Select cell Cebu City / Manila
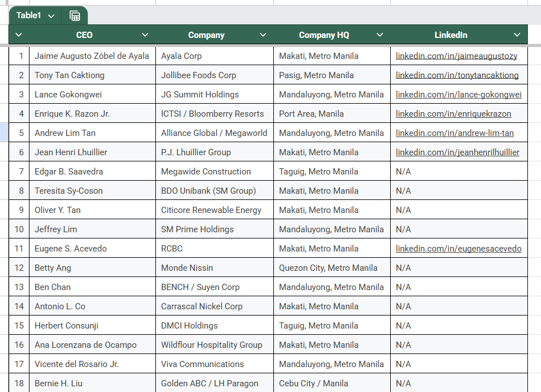 [332, 384]
